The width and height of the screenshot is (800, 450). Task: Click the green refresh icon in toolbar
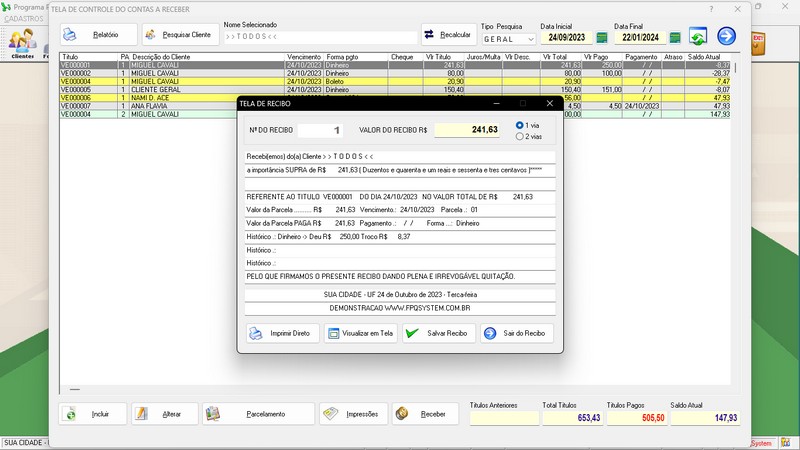coord(698,37)
